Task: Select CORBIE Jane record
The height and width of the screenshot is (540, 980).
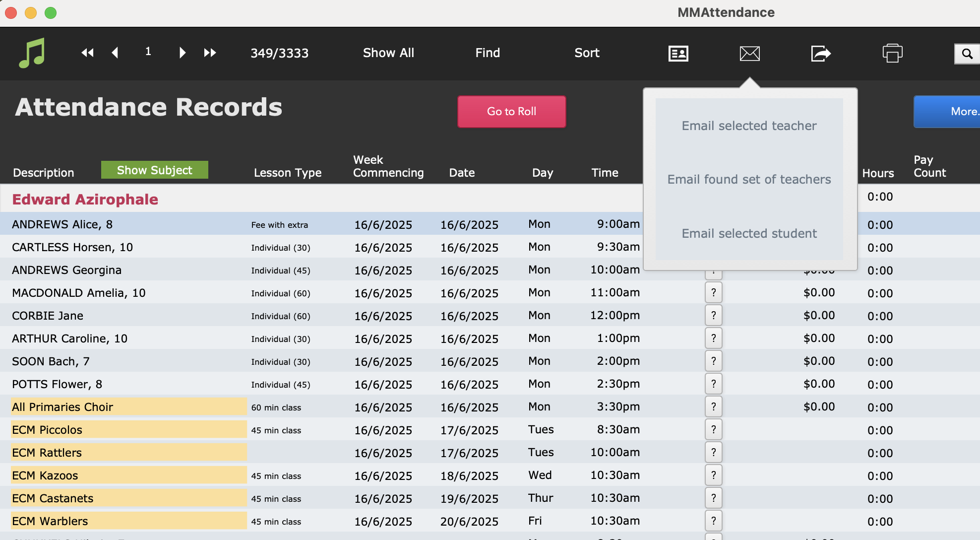Action: pos(48,316)
